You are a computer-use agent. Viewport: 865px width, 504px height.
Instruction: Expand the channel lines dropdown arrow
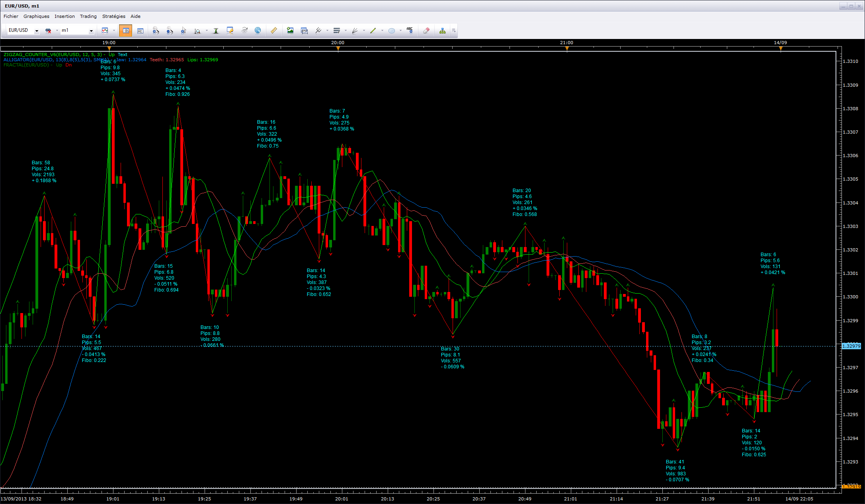click(327, 31)
